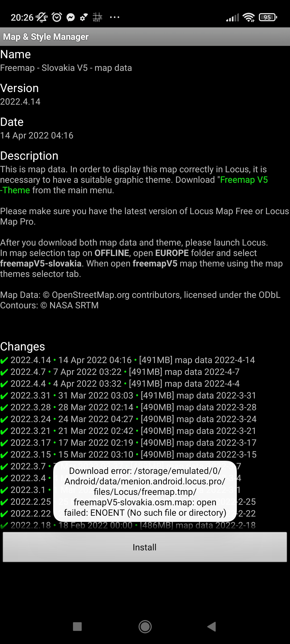290x644 pixels.
Task: Tap the Download error toast message
Action: coord(145,492)
